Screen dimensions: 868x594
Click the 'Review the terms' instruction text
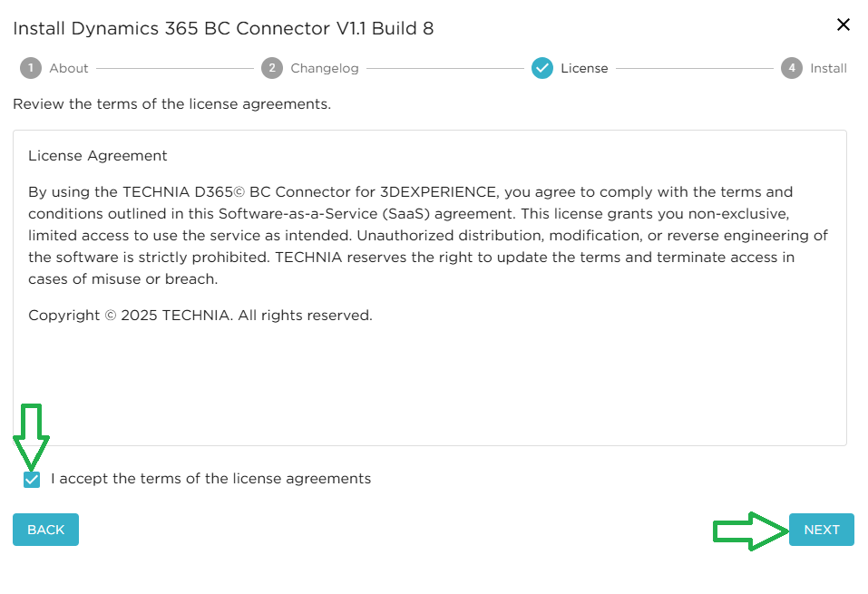pyautogui.click(x=172, y=104)
